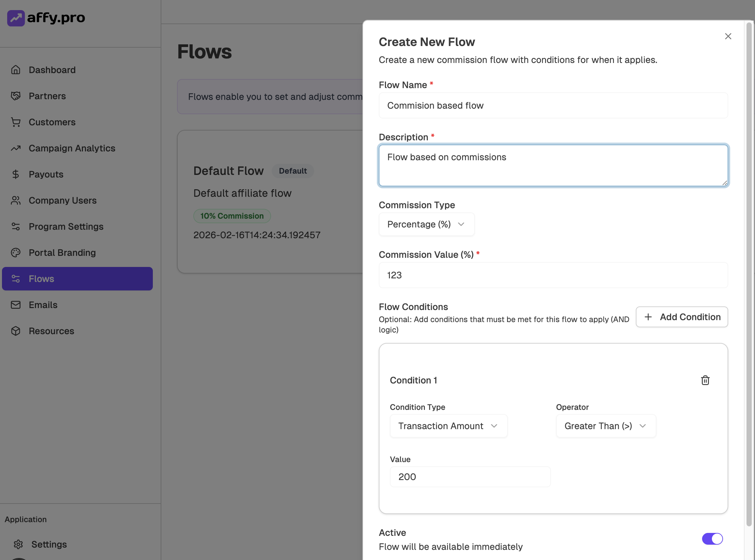Go to Campaign Analytics in the sidebar
The image size is (755, 560).
click(x=72, y=148)
